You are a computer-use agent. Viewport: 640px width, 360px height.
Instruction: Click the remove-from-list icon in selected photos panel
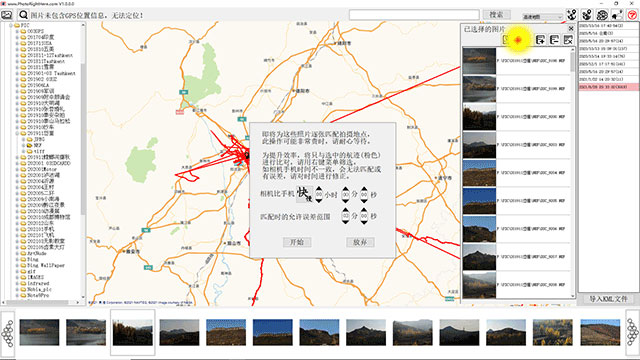point(554,40)
